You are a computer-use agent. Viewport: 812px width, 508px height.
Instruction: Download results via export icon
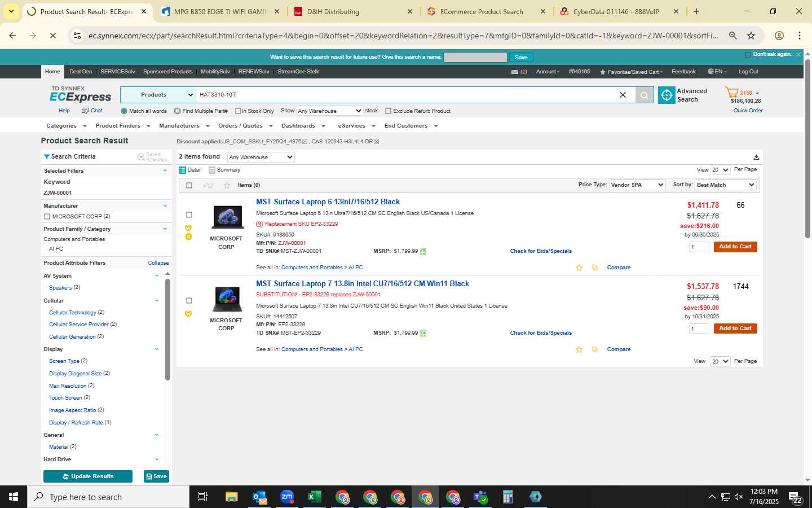[x=756, y=157]
